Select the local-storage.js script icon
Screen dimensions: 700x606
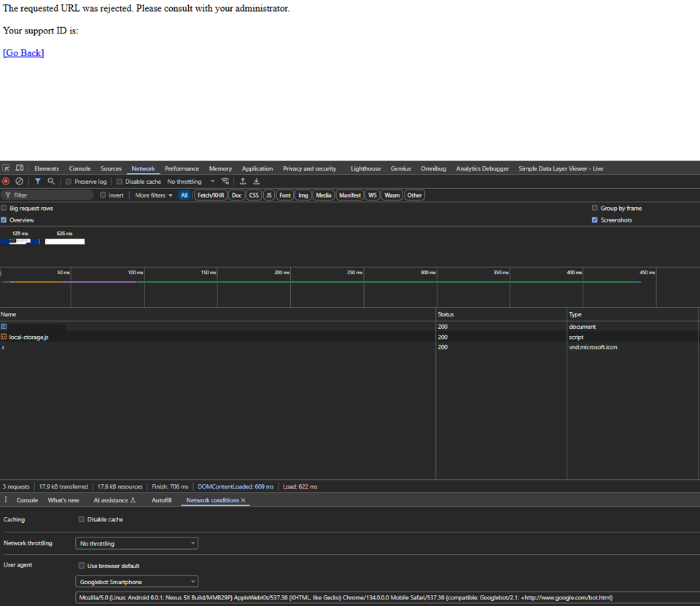4,337
